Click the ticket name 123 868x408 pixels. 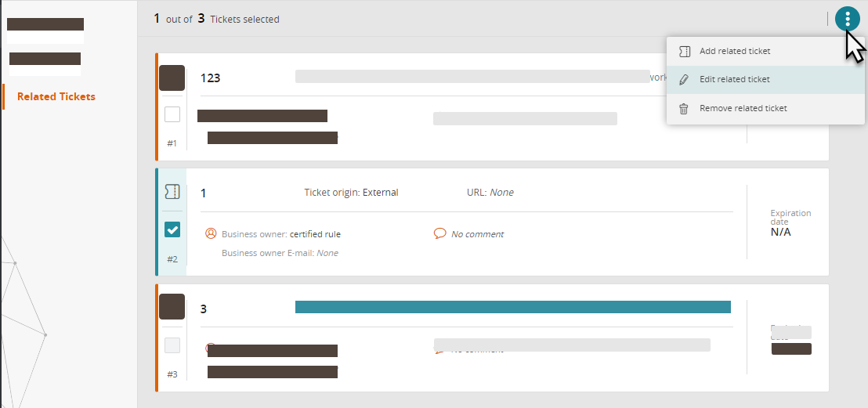point(210,78)
